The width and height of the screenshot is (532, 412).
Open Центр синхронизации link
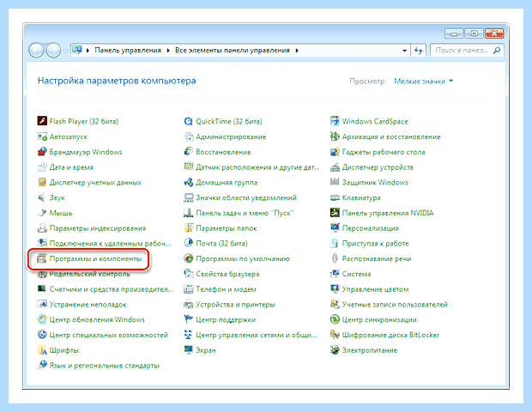click(379, 319)
